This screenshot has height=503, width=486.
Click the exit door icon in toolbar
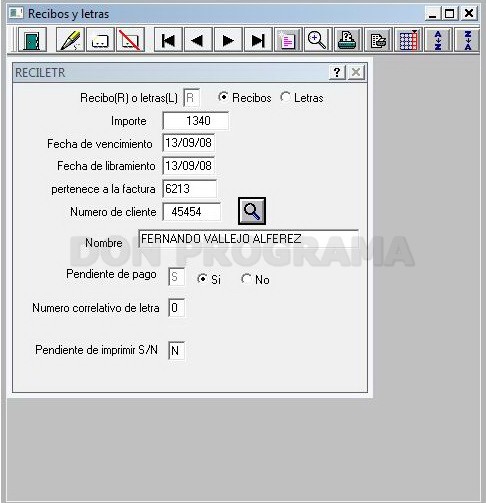(32, 40)
